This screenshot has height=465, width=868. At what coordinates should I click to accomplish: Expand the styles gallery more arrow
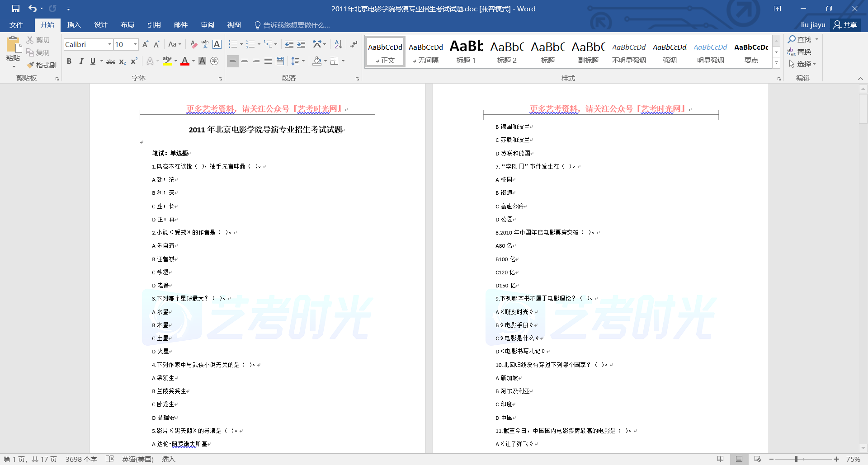pyautogui.click(x=776, y=63)
